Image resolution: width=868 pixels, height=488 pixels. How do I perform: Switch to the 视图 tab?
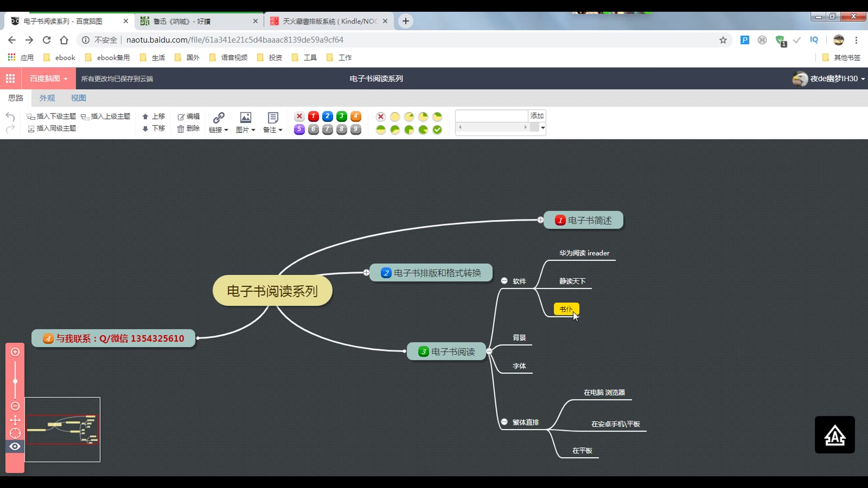(78, 98)
